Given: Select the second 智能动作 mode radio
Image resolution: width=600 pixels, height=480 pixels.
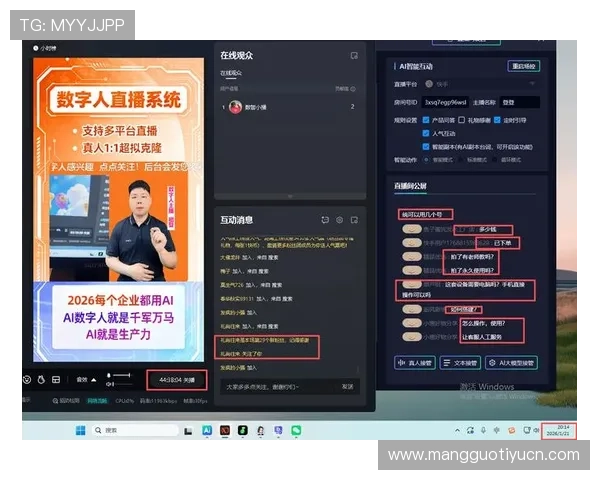Looking at the screenshot, I should point(460,160).
